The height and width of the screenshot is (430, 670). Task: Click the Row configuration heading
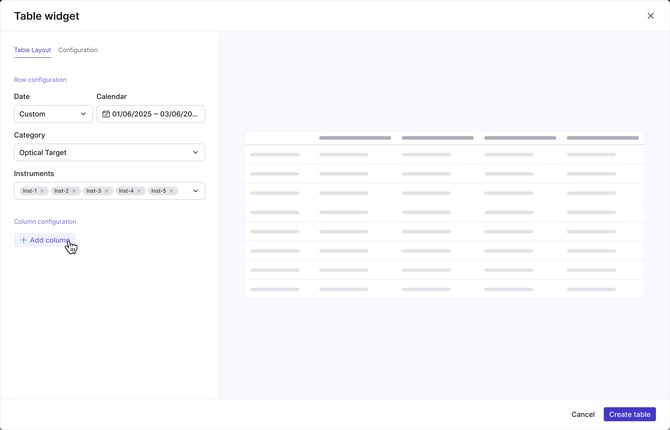[x=40, y=80]
